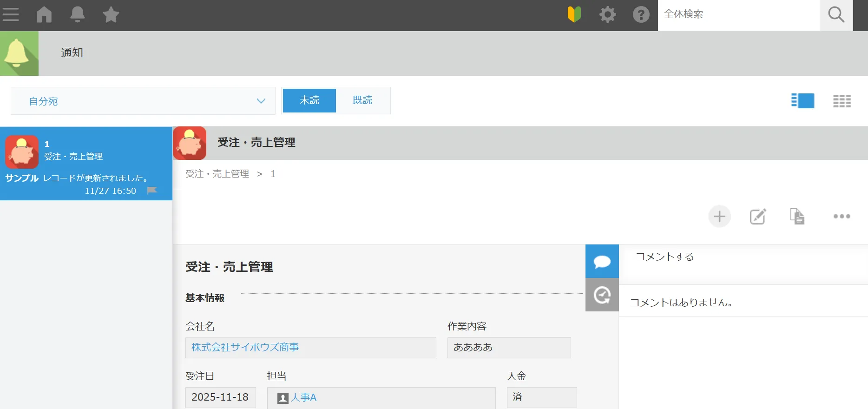Click the search magnifier button
The width and height of the screenshot is (868, 409).
coord(836,15)
